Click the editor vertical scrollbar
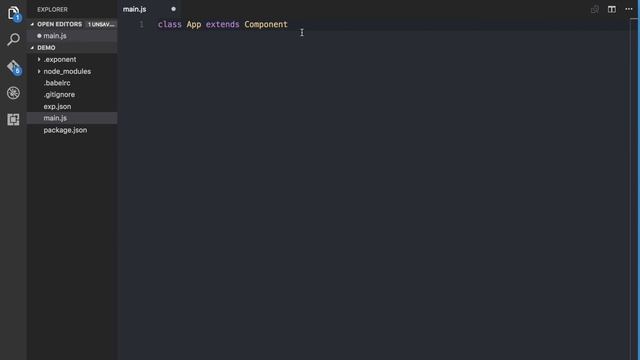This screenshot has width=640, height=360. click(634, 189)
